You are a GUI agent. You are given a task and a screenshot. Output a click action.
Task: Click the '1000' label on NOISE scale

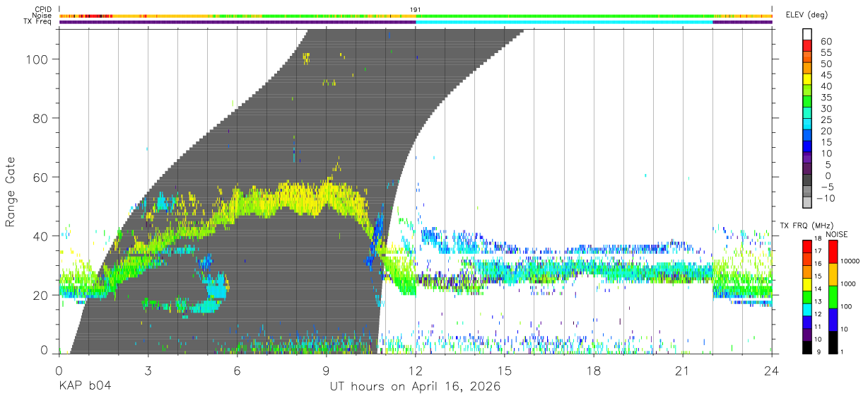pos(848,285)
